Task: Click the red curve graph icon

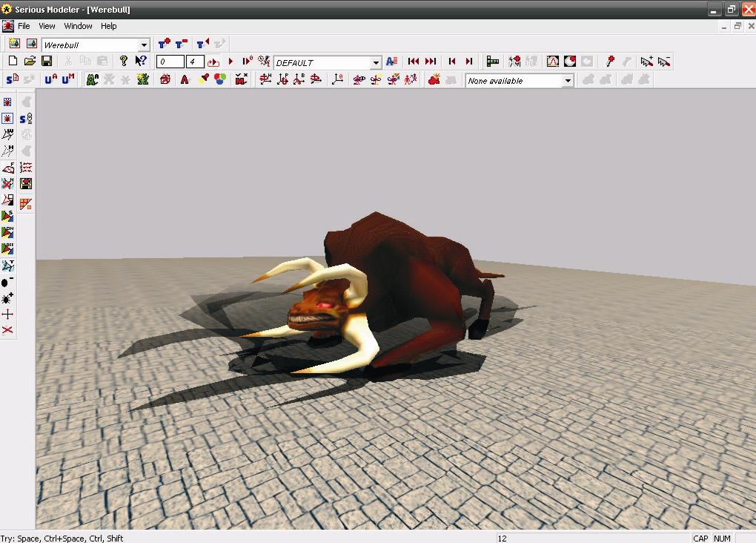Action: [552, 62]
